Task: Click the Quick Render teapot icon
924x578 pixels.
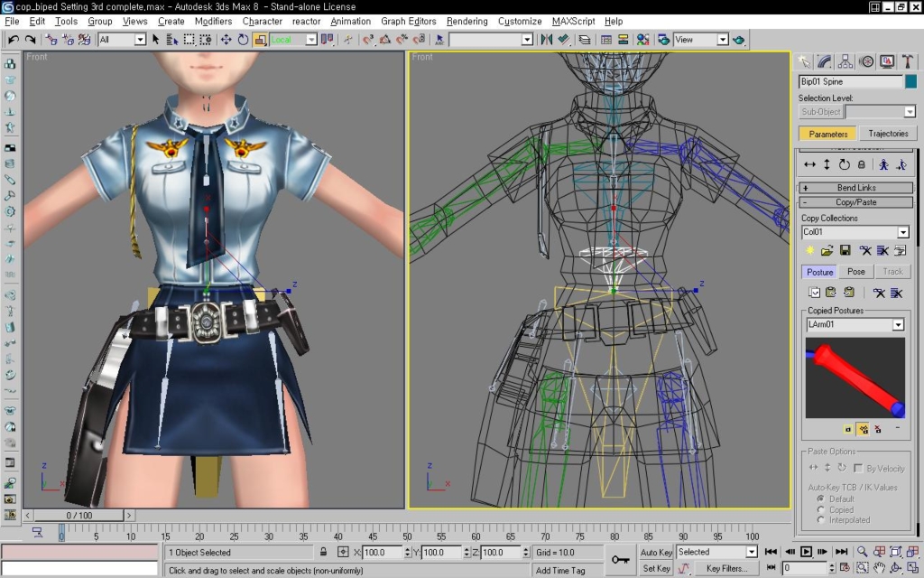Action: click(738, 40)
